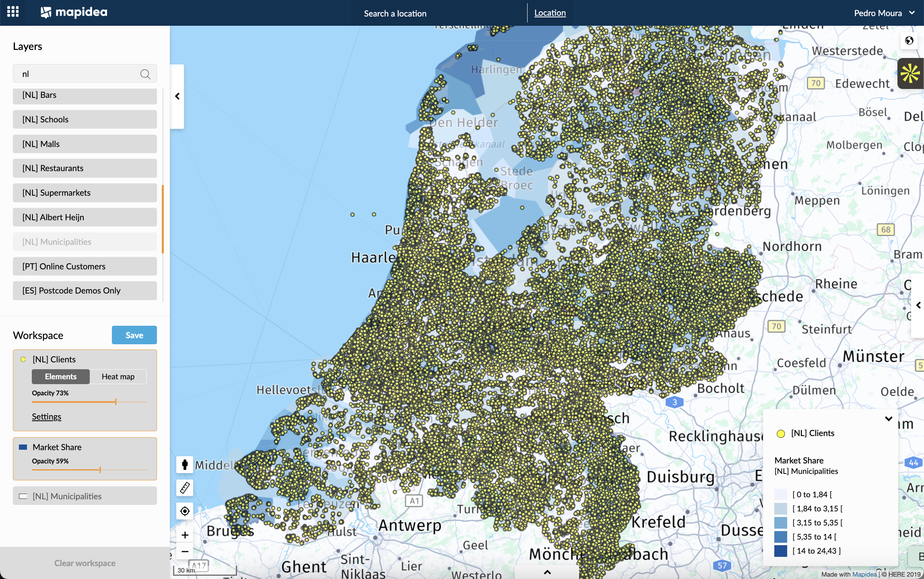This screenshot has width=924, height=579.
Task: Open Settings link for NL Clients
Action: pyautogui.click(x=47, y=417)
